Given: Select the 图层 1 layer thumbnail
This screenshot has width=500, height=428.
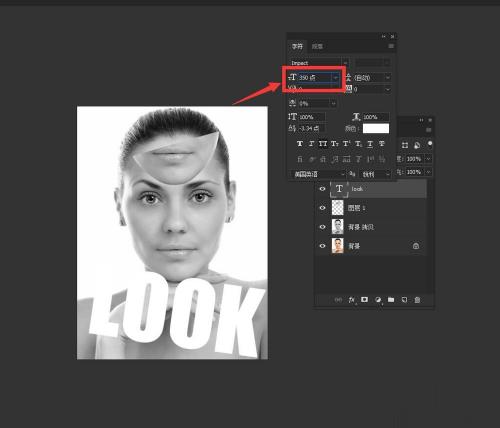Looking at the screenshot, I should pos(338,208).
